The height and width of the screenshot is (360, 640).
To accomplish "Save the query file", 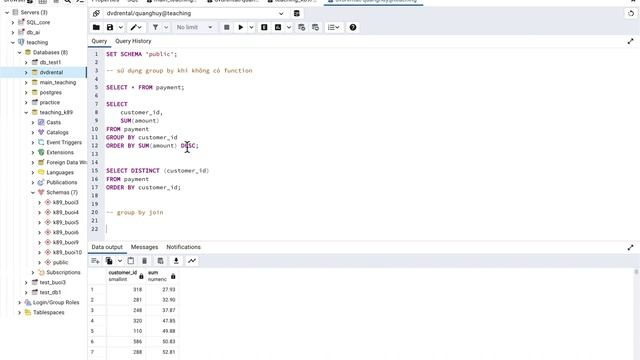I will tap(110, 27).
